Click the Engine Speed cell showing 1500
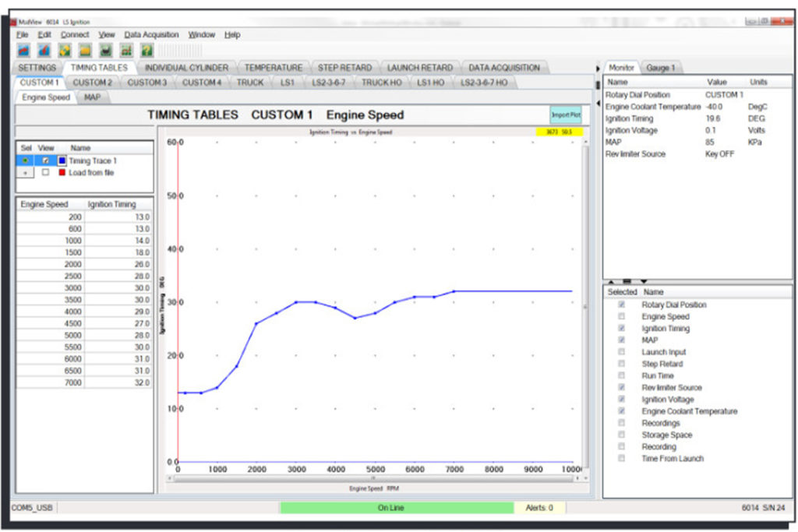 click(x=51, y=252)
